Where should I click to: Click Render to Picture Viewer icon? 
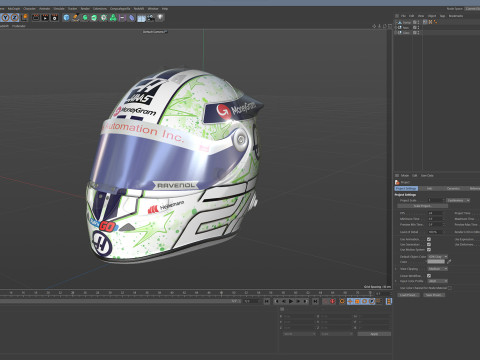coord(45,17)
